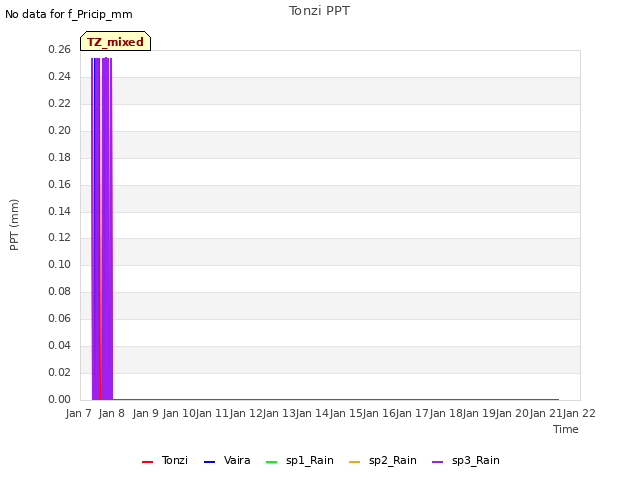Click the Jan 7 x-axis label
This screenshot has width=640, height=480.
tap(78, 413)
